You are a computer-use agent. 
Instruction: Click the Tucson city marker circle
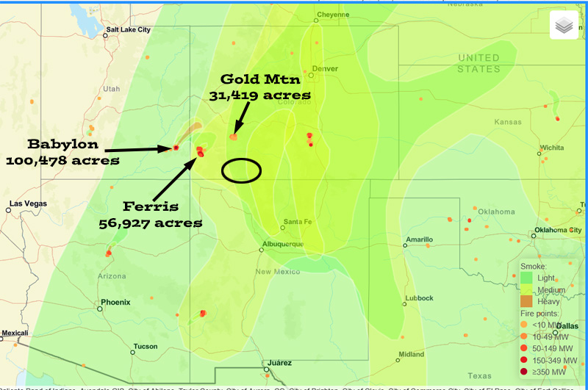coord(132,353)
